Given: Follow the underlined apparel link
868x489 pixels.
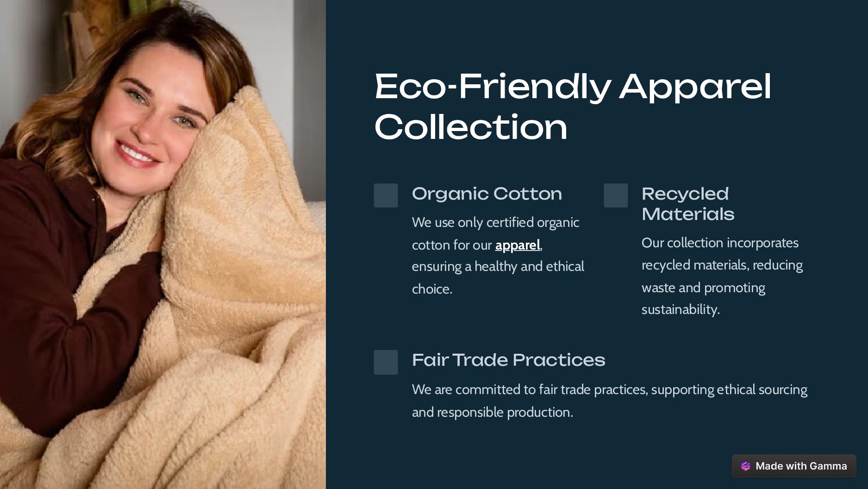Looking at the screenshot, I should tap(518, 245).
